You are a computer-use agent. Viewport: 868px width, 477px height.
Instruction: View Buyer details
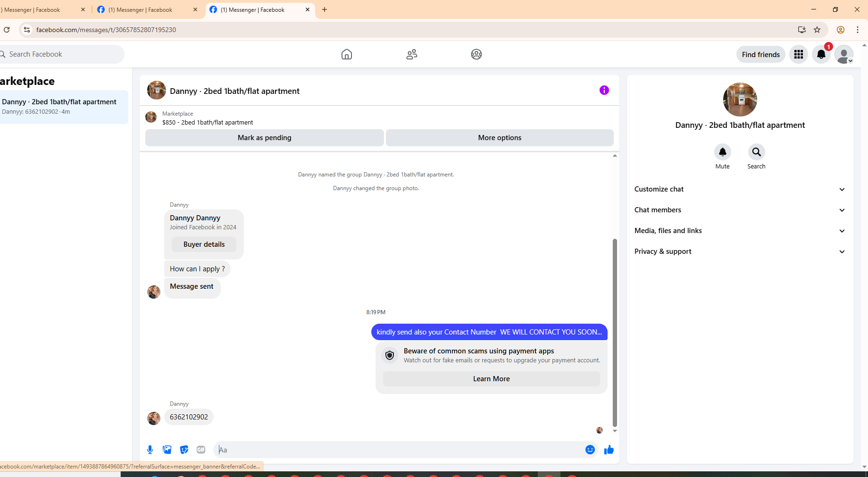[x=204, y=244]
